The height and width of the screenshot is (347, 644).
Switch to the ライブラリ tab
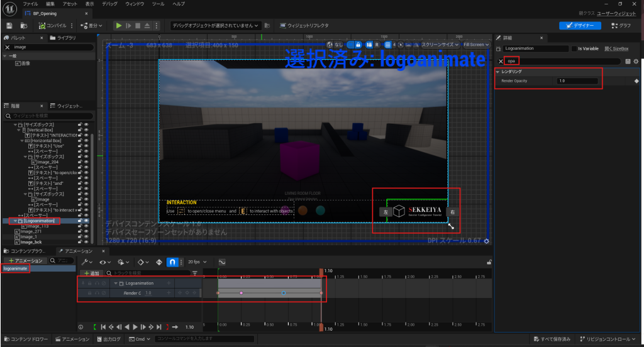tap(65, 38)
